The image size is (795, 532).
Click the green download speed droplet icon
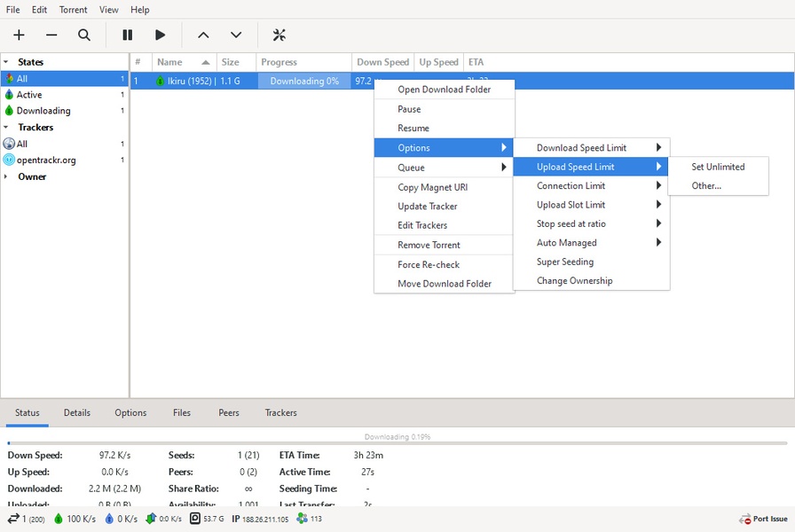(x=59, y=519)
